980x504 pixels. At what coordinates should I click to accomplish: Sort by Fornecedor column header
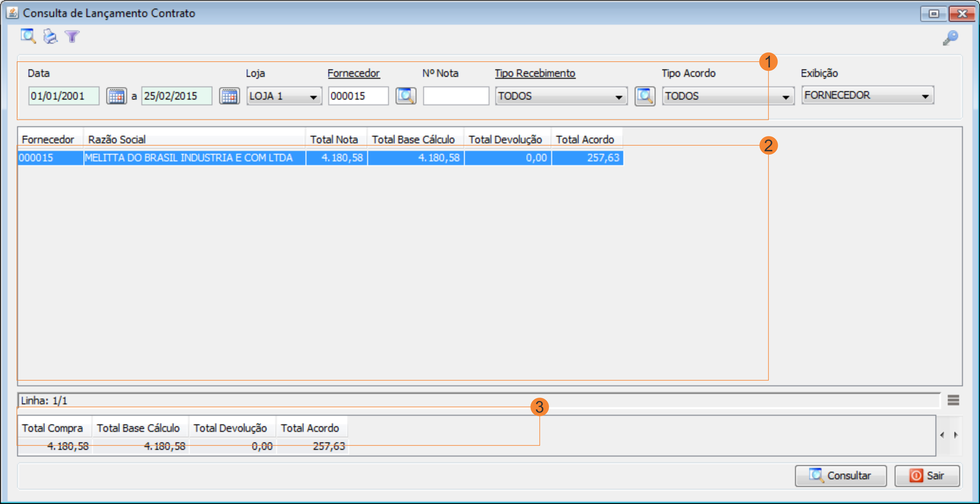(x=51, y=139)
